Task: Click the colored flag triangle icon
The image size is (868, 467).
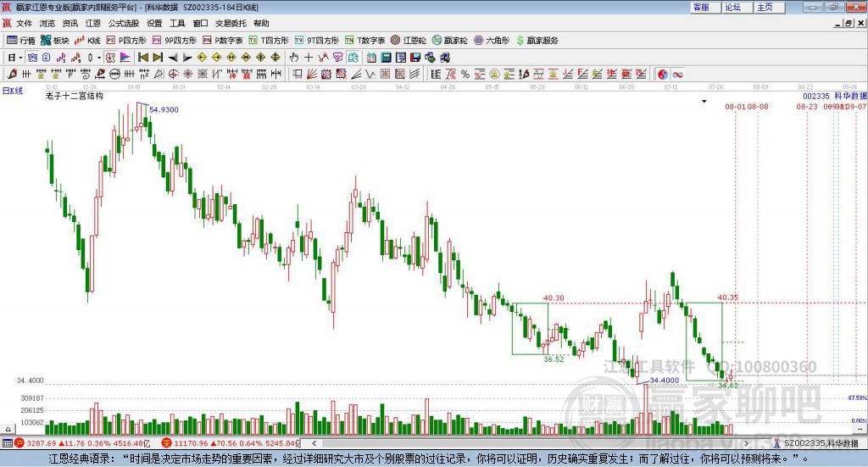Action: click(125, 58)
